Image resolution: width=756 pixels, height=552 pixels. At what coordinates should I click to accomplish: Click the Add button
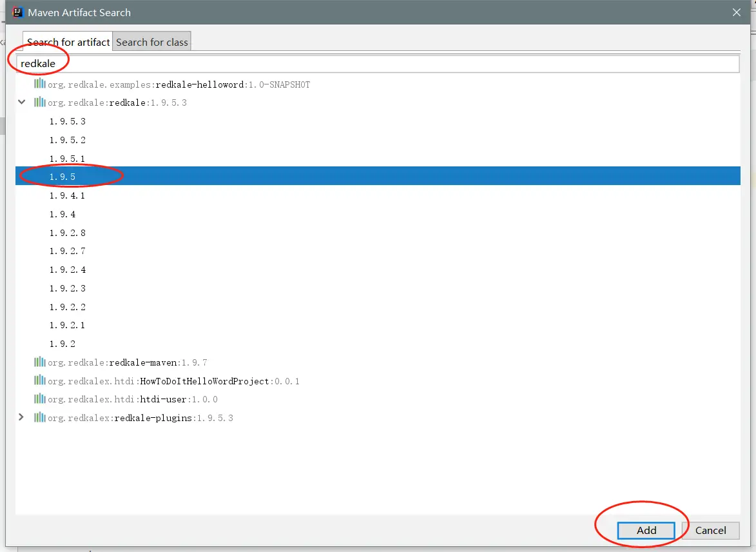click(x=646, y=530)
